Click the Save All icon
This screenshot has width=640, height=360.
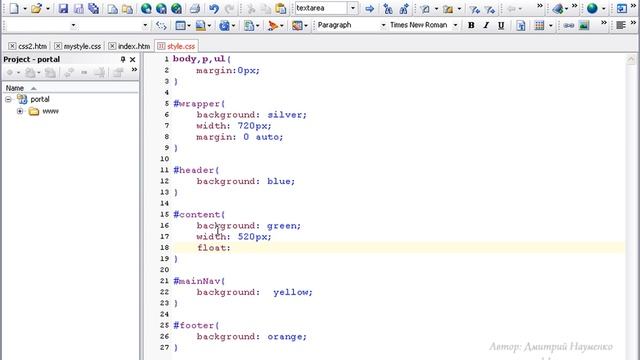click(x=93, y=8)
